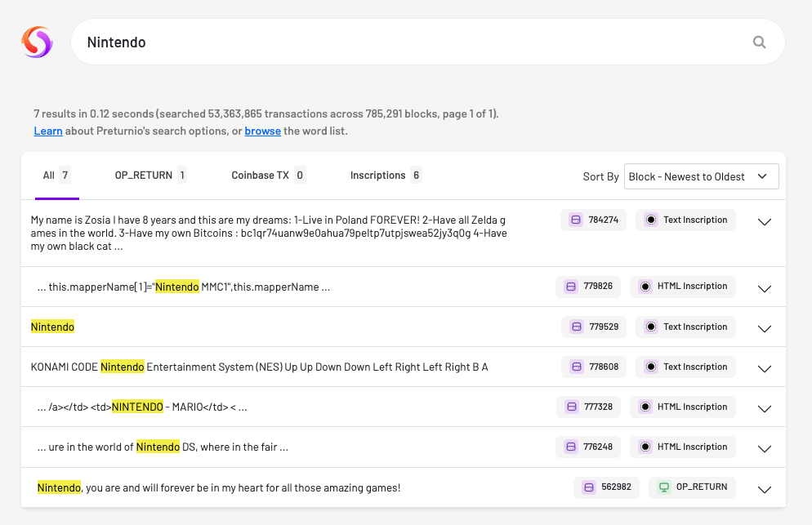Click the block icon for 784274
The image size is (812, 525).
click(575, 220)
